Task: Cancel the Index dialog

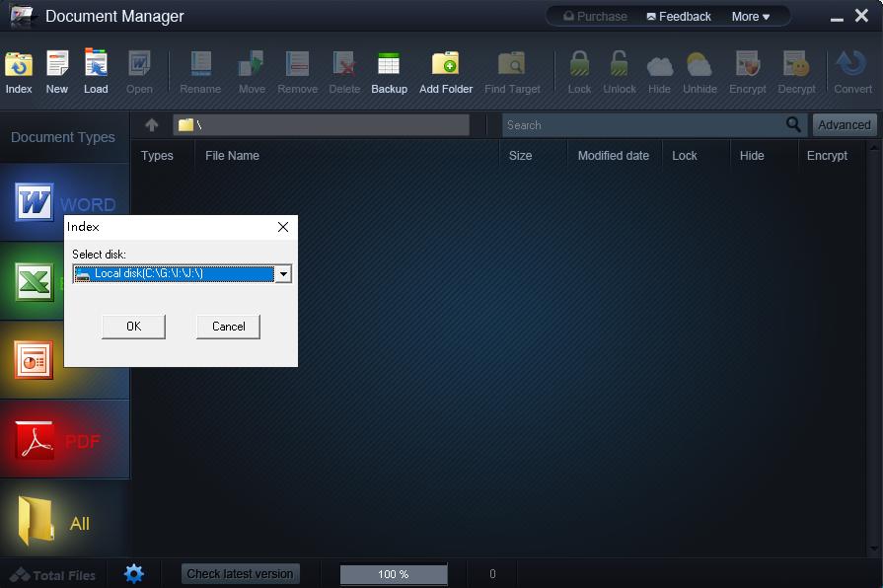Action: click(x=228, y=327)
